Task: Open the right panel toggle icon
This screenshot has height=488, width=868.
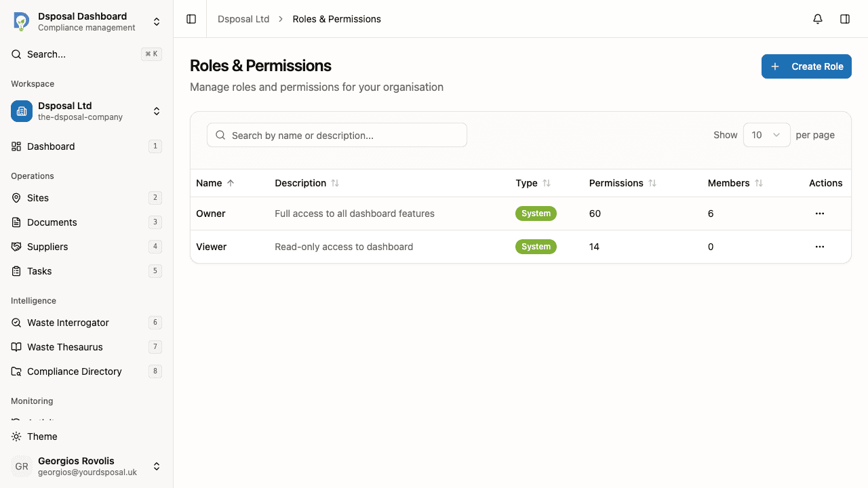Action: click(845, 19)
